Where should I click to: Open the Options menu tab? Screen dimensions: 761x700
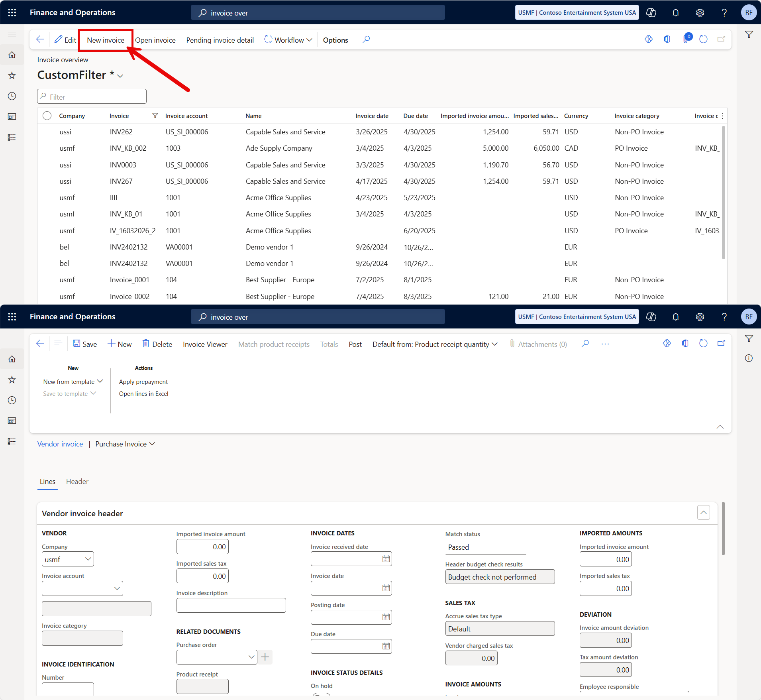(x=335, y=40)
